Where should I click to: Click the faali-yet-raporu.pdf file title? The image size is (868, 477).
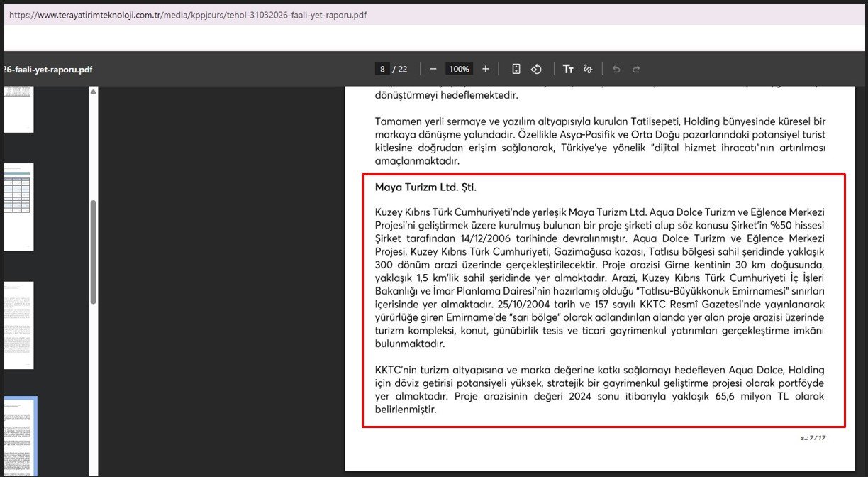(x=47, y=70)
